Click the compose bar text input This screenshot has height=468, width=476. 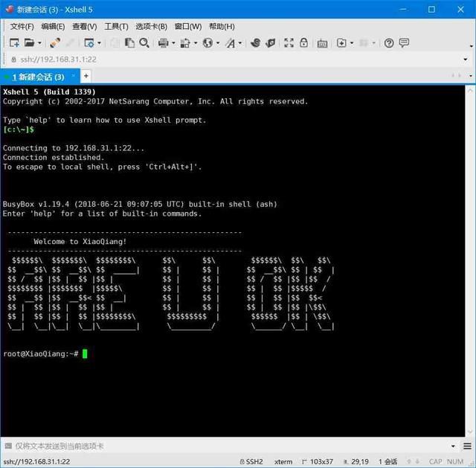[231, 446]
